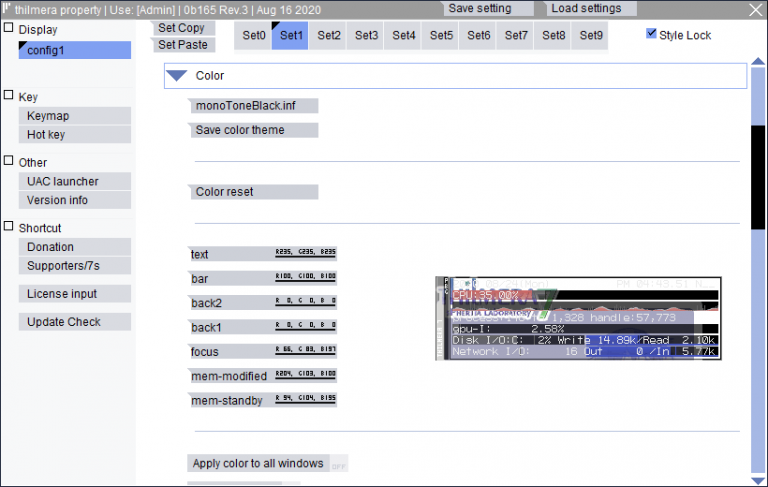This screenshot has width=768, height=487.
Task: Toggle the Style Lock checkbox
Action: click(652, 35)
